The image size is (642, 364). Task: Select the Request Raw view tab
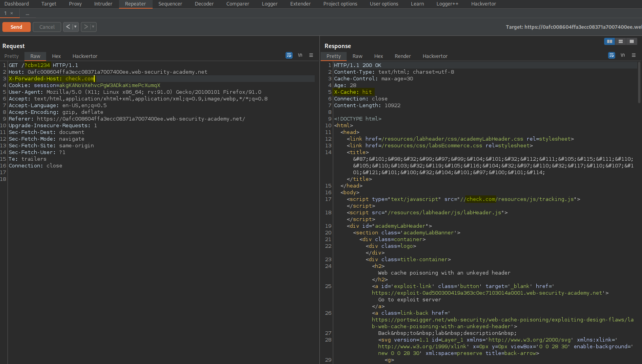35,56
